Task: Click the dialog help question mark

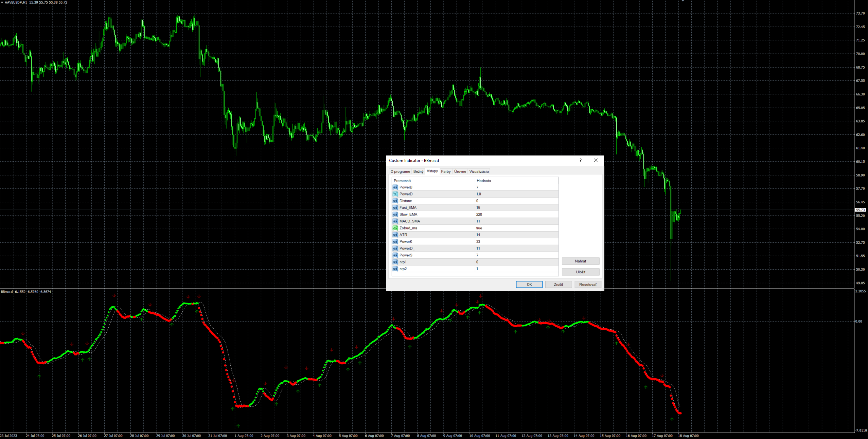Action: 580,160
